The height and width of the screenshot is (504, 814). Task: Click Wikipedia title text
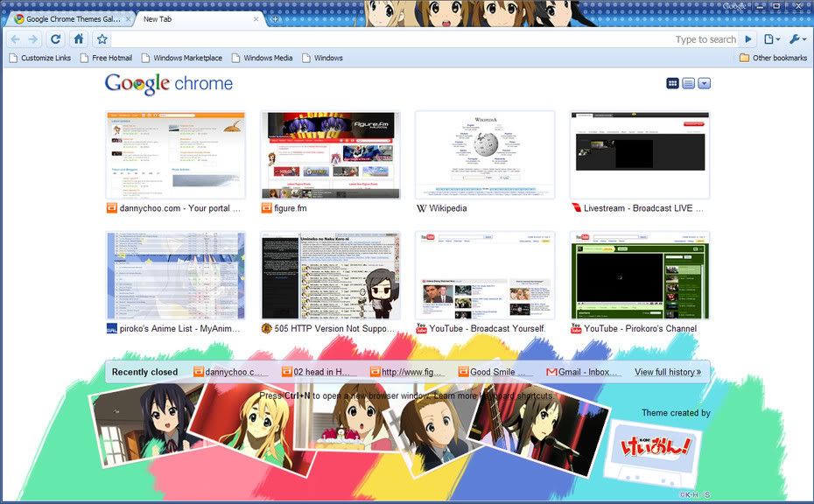(448, 208)
